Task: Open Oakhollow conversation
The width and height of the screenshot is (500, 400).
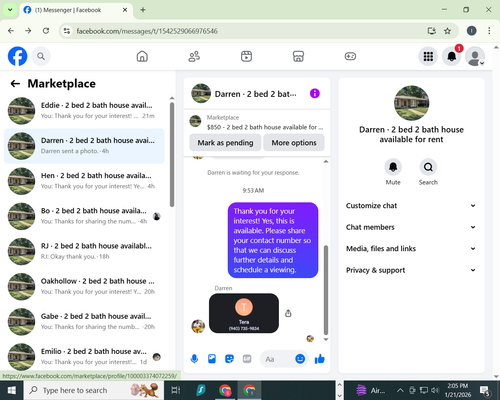Action: click(84, 286)
